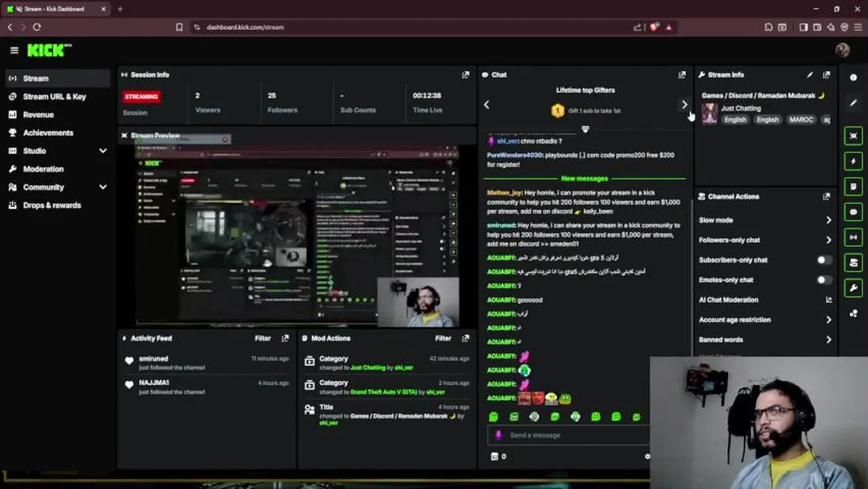The height and width of the screenshot is (489, 868).
Task: Click PureWonders4030 username in chat
Action: pyautogui.click(x=514, y=155)
